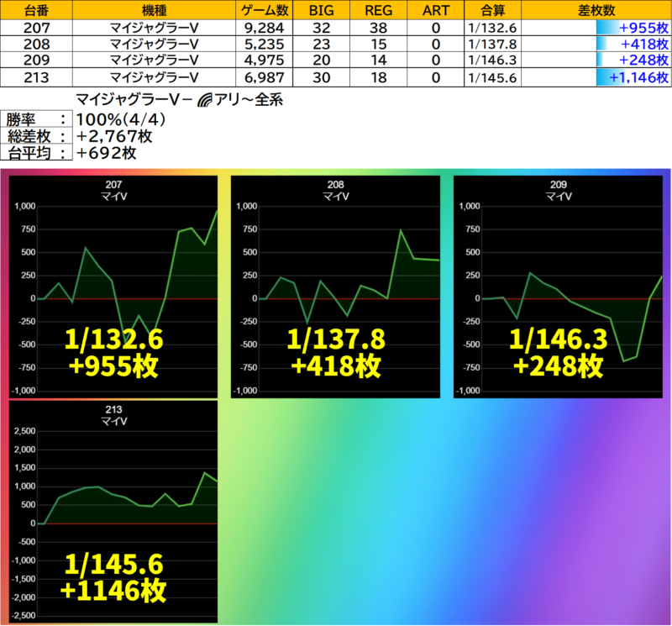Click the ART value 0 in row 213
The width and height of the screenshot is (672, 626).
pyautogui.click(x=435, y=77)
